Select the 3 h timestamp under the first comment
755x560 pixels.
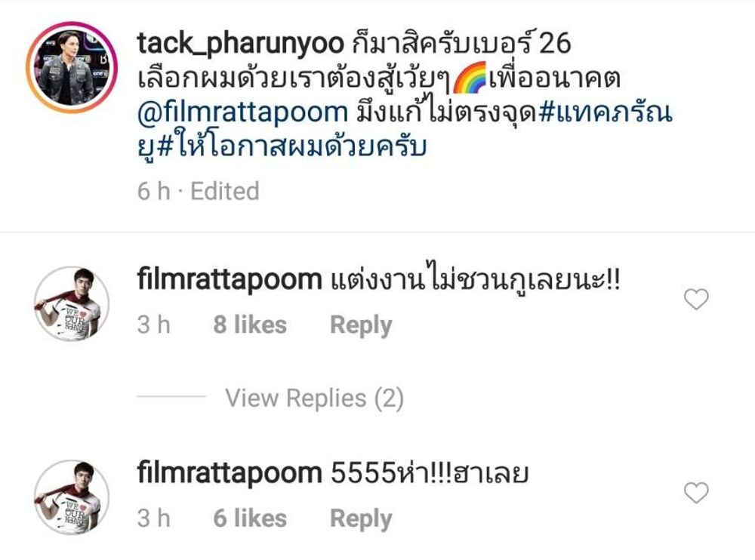tap(154, 325)
